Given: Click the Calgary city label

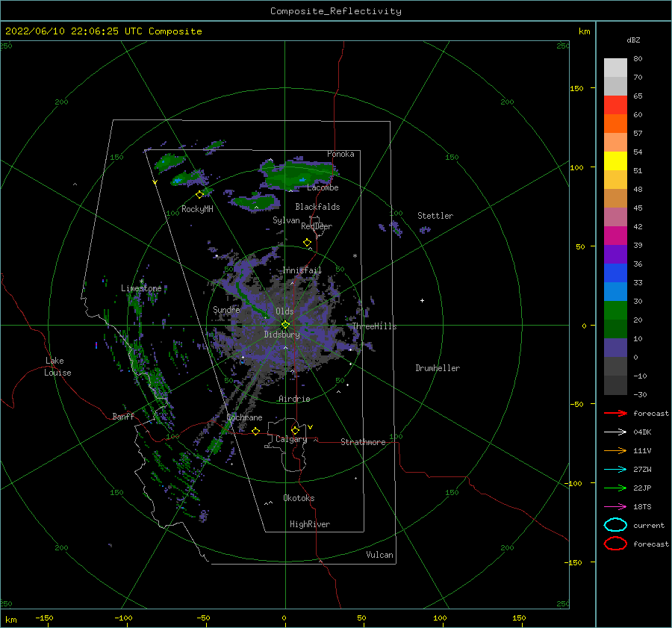Looking at the screenshot, I should (x=291, y=439).
